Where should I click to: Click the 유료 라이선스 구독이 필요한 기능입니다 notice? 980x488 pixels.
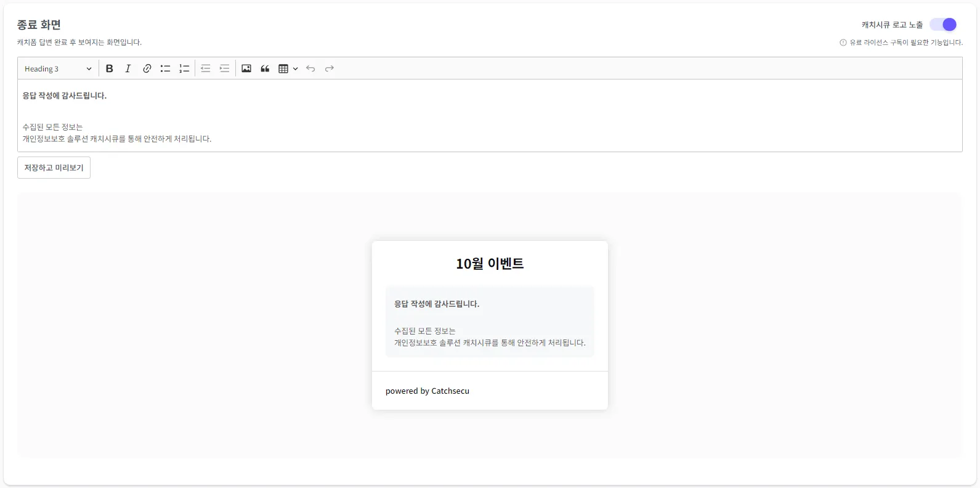coord(906,43)
